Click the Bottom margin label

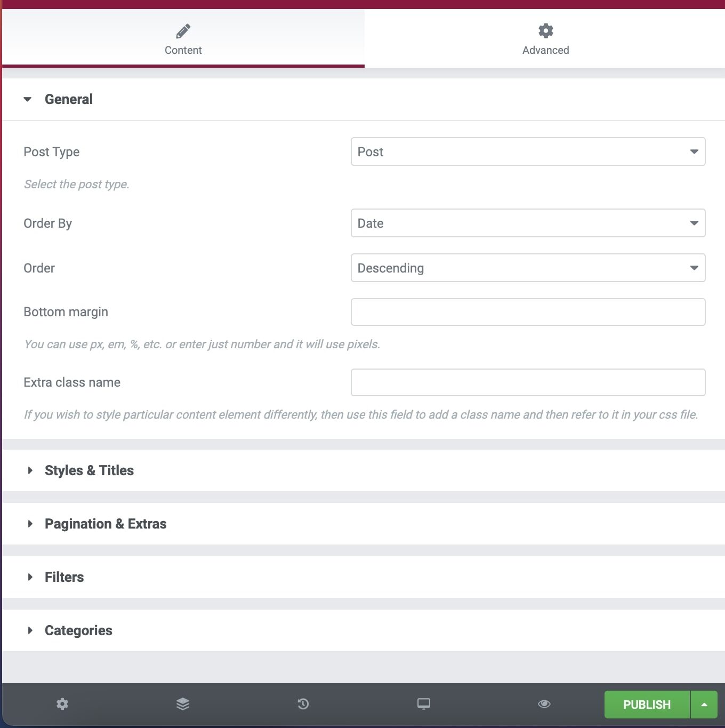click(66, 312)
